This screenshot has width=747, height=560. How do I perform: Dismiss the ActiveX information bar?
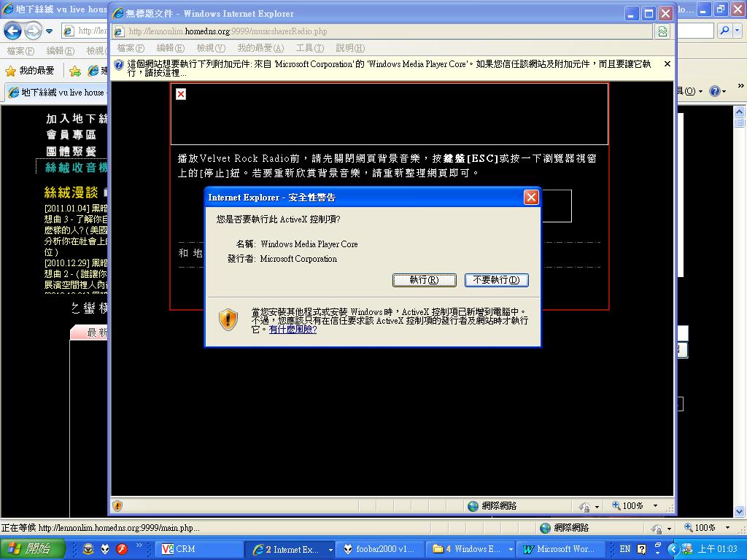pyautogui.click(x=667, y=64)
